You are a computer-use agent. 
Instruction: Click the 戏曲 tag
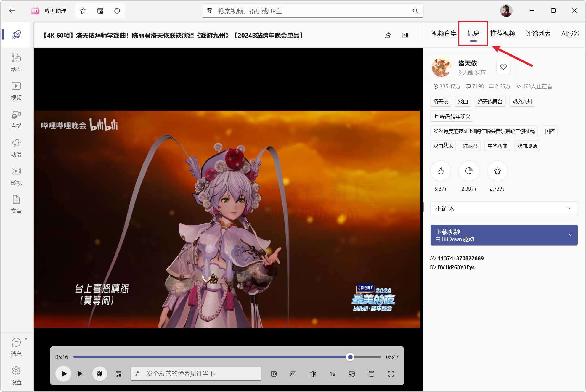pos(463,102)
